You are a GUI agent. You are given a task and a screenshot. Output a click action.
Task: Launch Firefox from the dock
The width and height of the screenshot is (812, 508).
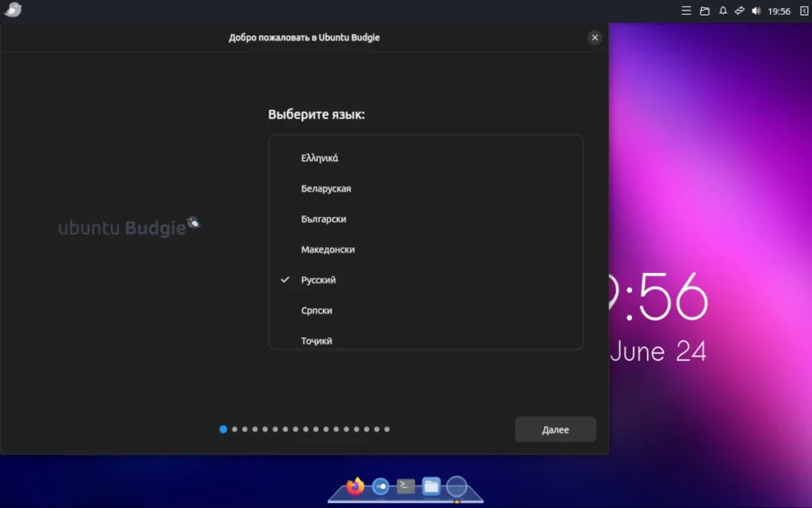[355, 487]
